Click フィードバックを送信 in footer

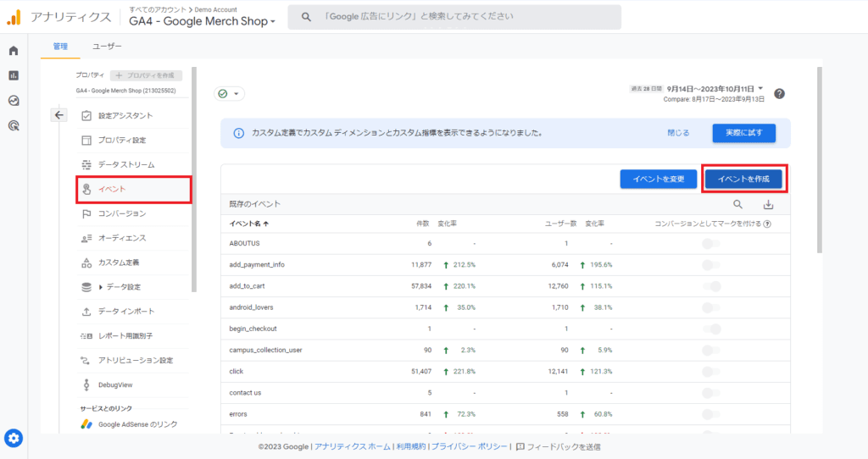[558, 447]
